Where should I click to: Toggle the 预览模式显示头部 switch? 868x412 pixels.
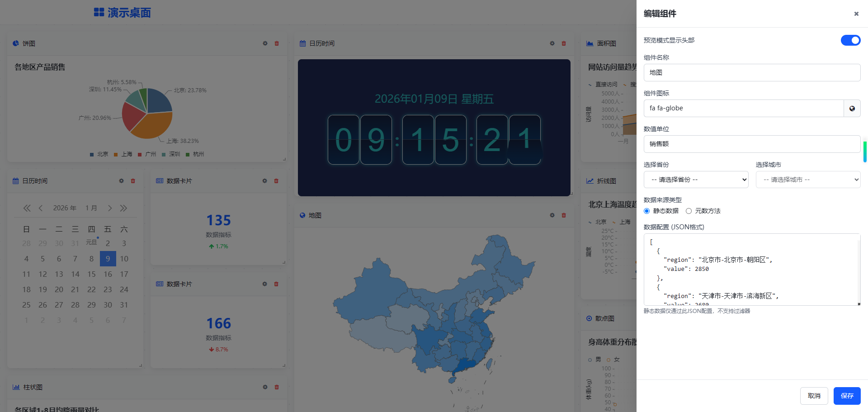pyautogui.click(x=850, y=40)
